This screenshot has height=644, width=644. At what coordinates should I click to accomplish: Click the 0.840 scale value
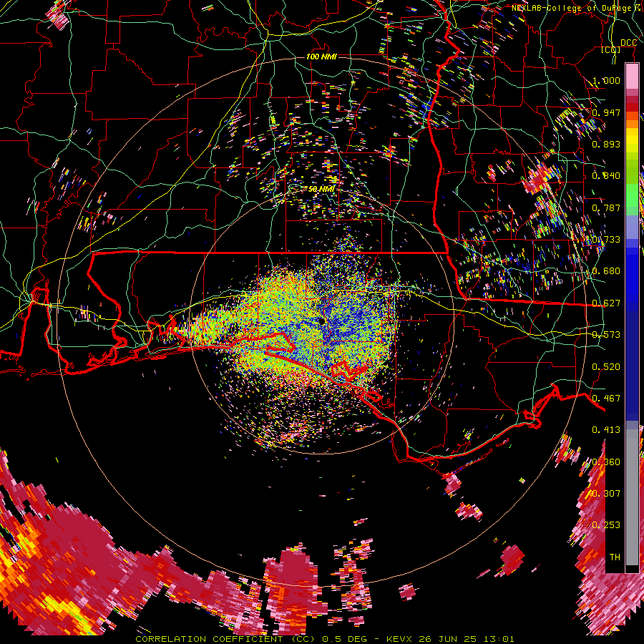click(x=606, y=176)
